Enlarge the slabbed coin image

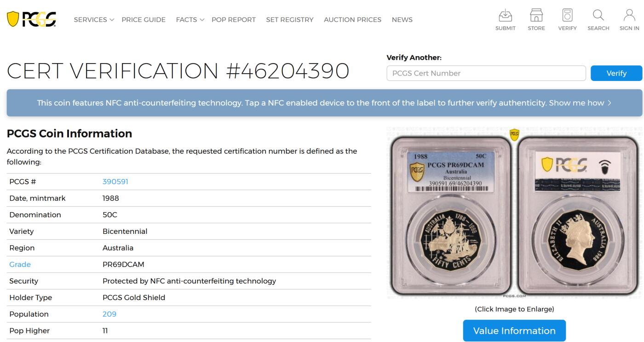pos(514,213)
